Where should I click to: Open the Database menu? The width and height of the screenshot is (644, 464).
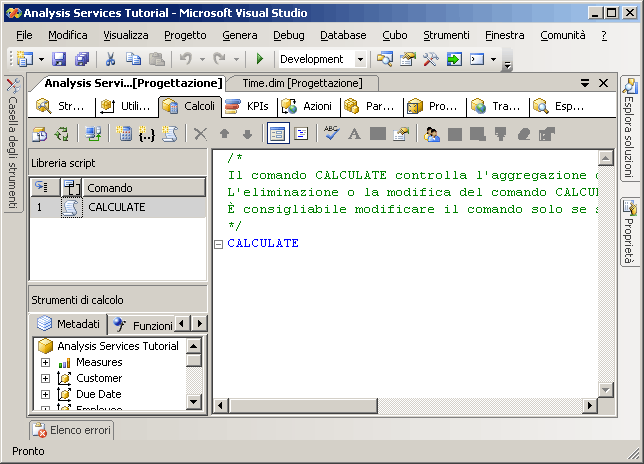(343, 35)
